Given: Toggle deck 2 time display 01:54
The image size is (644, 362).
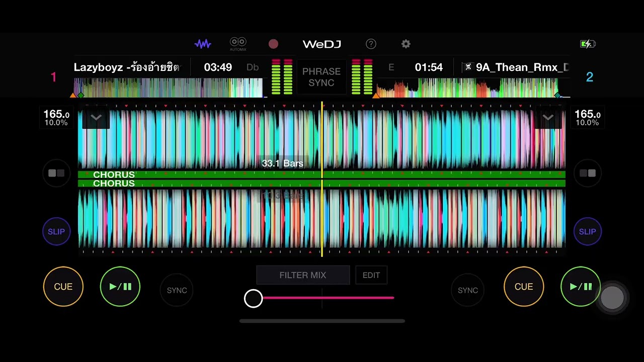Looking at the screenshot, I should pyautogui.click(x=429, y=67).
